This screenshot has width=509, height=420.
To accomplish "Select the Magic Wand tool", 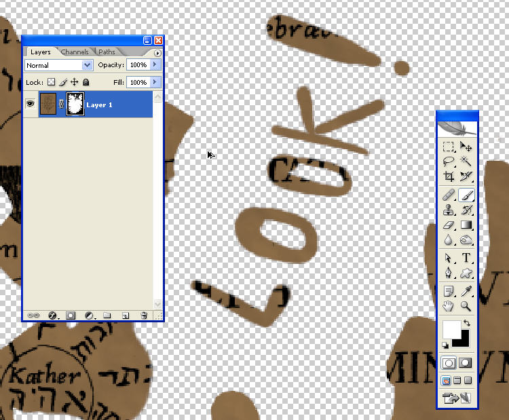I will click(x=466, y=161).
